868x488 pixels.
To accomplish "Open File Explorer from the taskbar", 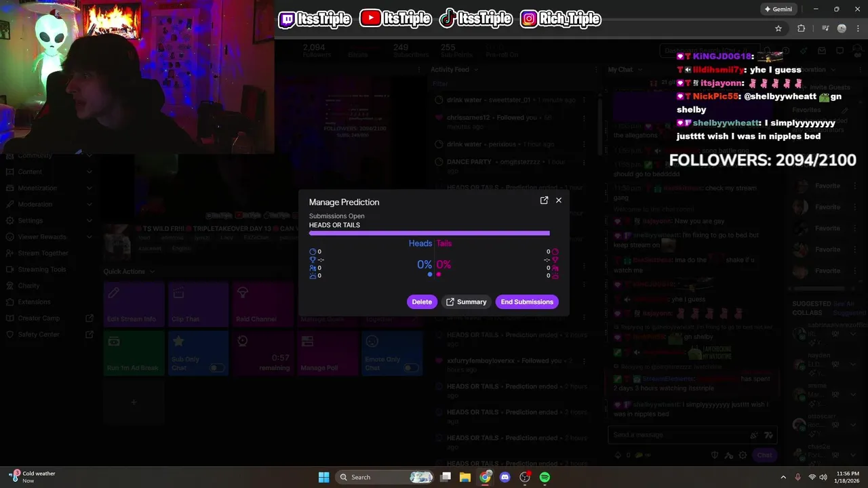I will point(465,477).
